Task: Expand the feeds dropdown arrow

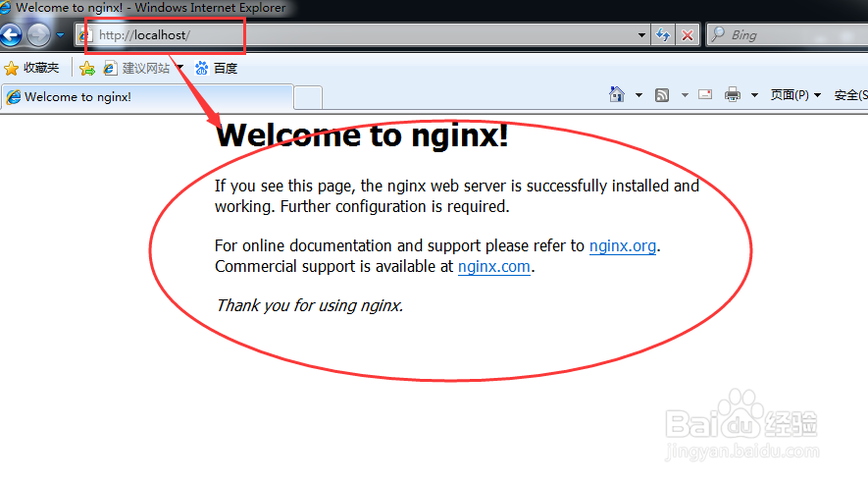Action: coord(685,95)
